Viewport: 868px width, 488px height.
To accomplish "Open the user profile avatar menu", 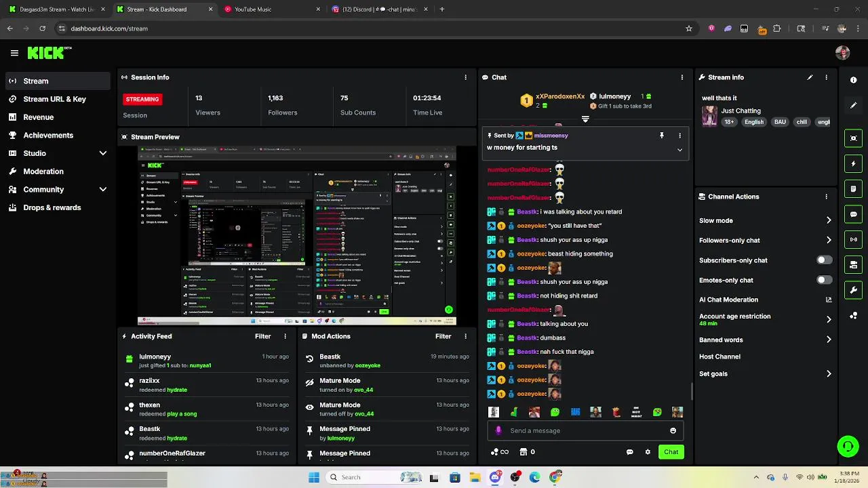I will click(843, 53).
